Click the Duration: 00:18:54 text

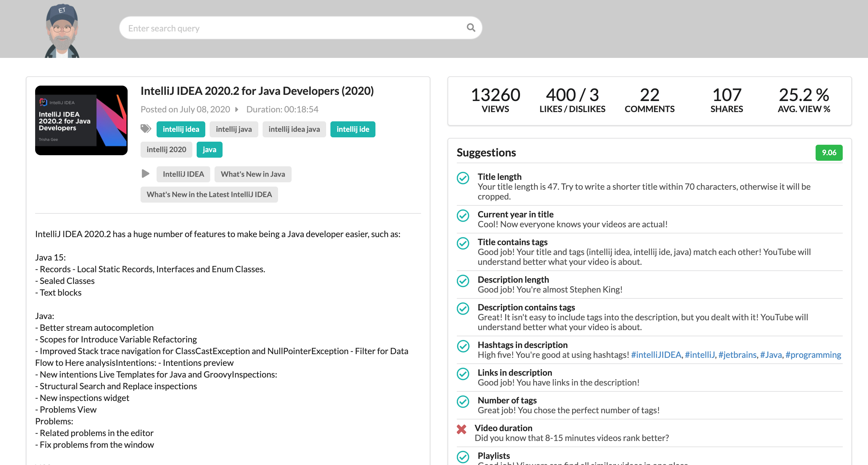(282, 109)
